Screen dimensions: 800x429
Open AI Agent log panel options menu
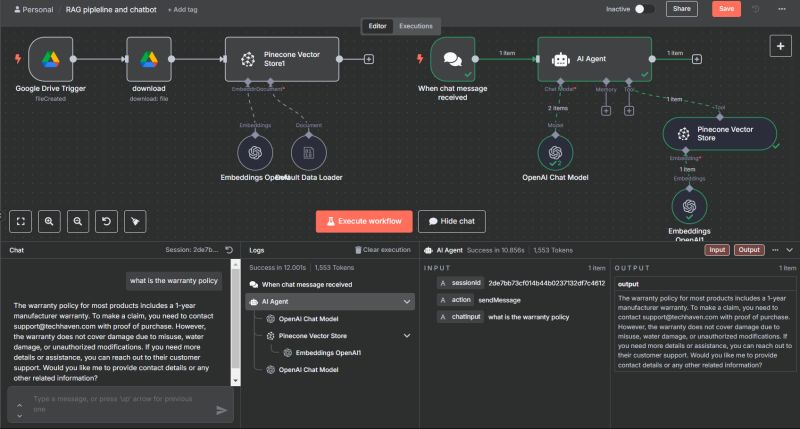click(776, 250)
